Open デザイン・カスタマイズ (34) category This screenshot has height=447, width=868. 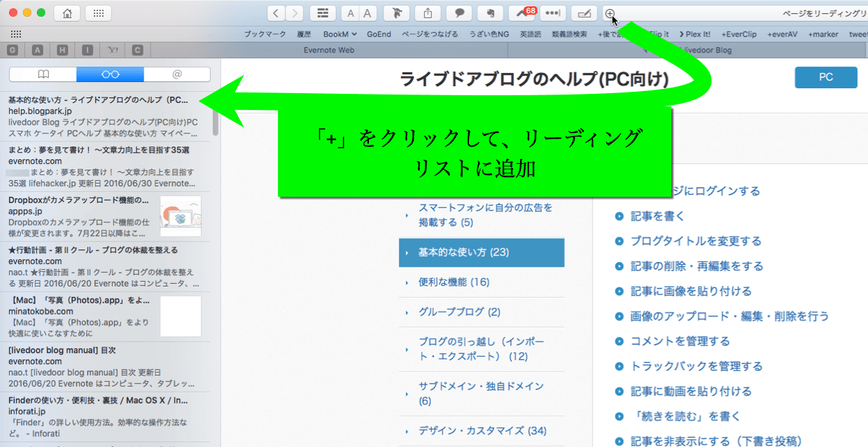(482, 430)
